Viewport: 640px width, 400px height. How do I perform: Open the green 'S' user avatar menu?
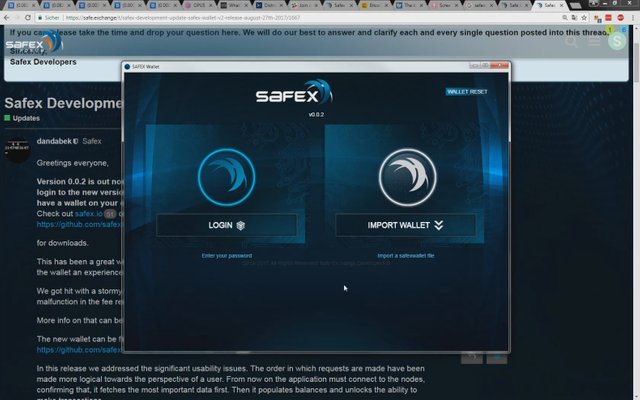pyautogui.click(x=617, y=41)
